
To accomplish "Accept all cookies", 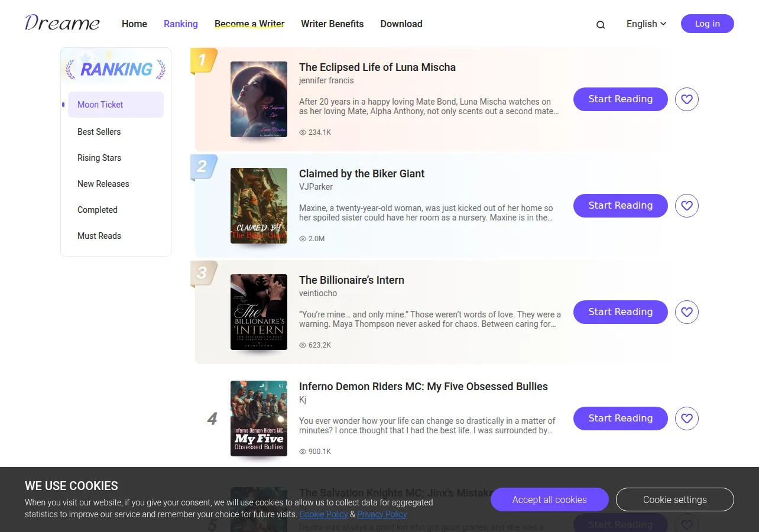I will 550,499.
